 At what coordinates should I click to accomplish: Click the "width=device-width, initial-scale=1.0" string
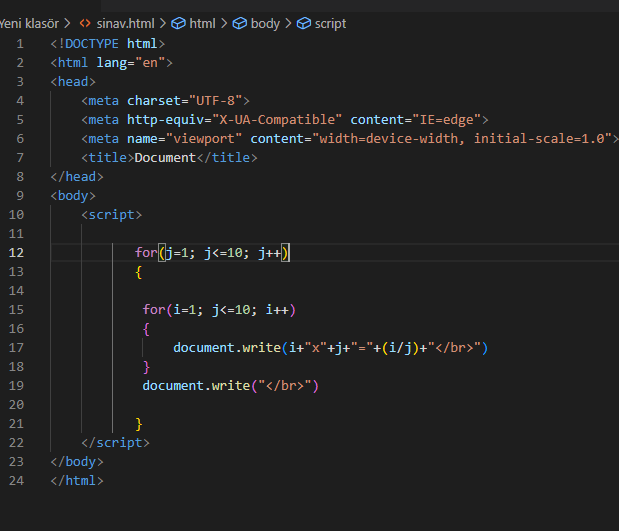coord(462,139)
